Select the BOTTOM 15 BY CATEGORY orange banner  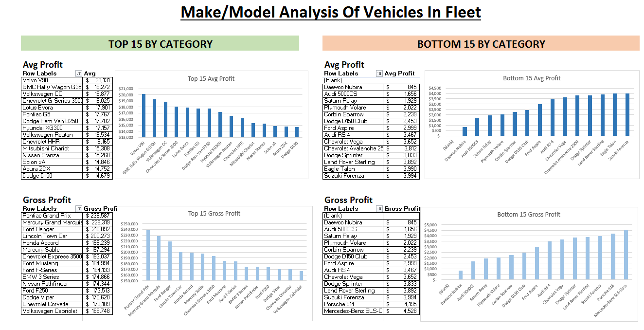click(481, 43)
